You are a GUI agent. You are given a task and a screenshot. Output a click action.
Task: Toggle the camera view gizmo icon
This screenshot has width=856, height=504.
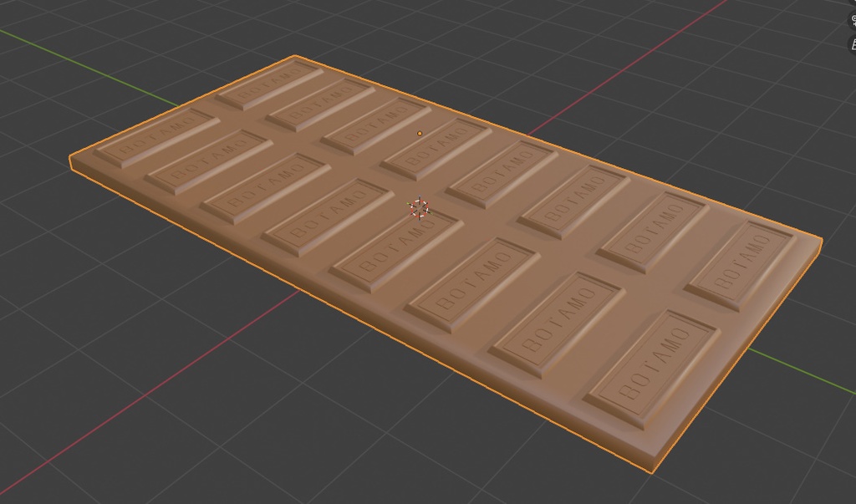(x=853, y=20)
